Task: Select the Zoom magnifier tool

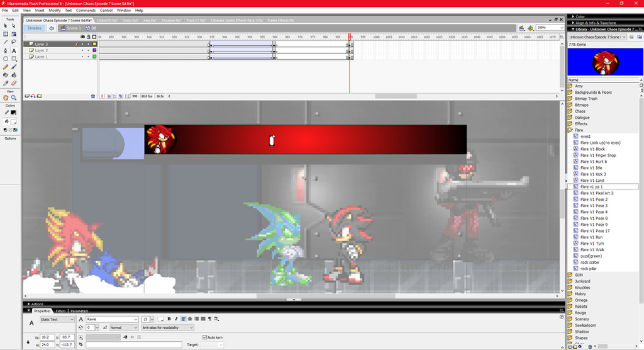Action: pos(14,98)
